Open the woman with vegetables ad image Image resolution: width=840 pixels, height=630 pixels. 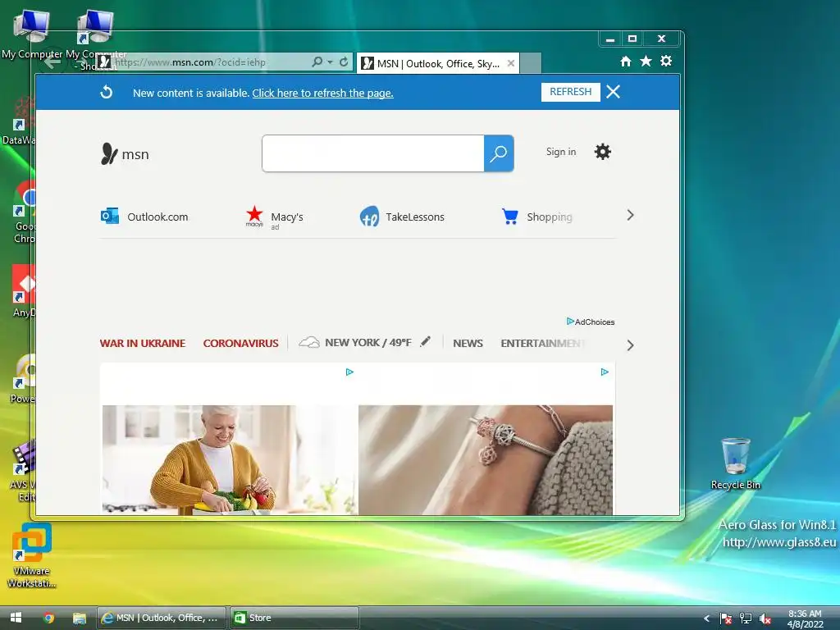pos(230,459)
